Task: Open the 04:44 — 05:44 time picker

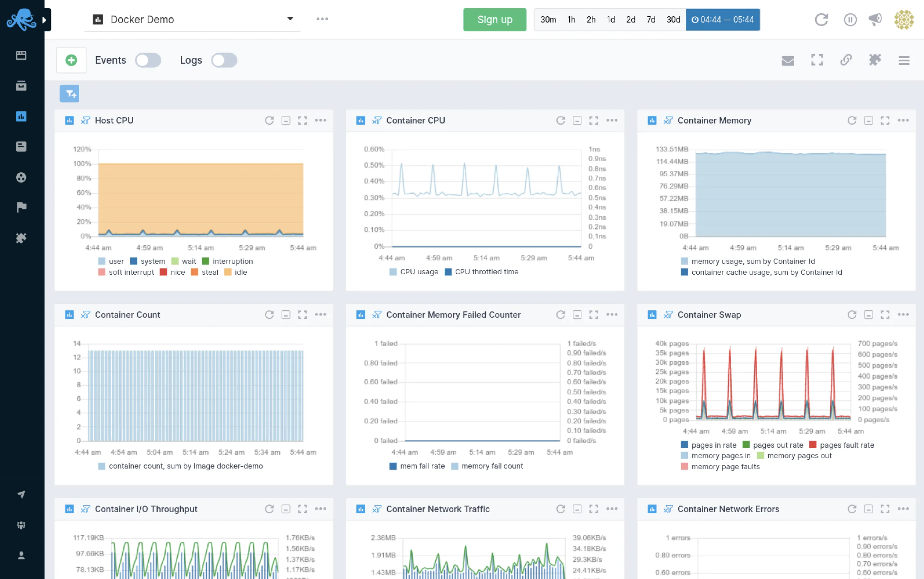Action: coord(723,20)
